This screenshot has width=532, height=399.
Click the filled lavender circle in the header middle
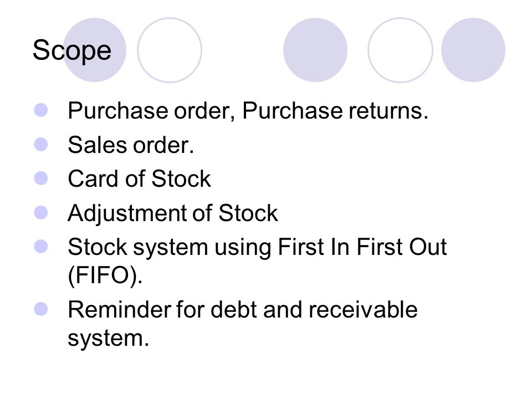(x=315, y=50)
